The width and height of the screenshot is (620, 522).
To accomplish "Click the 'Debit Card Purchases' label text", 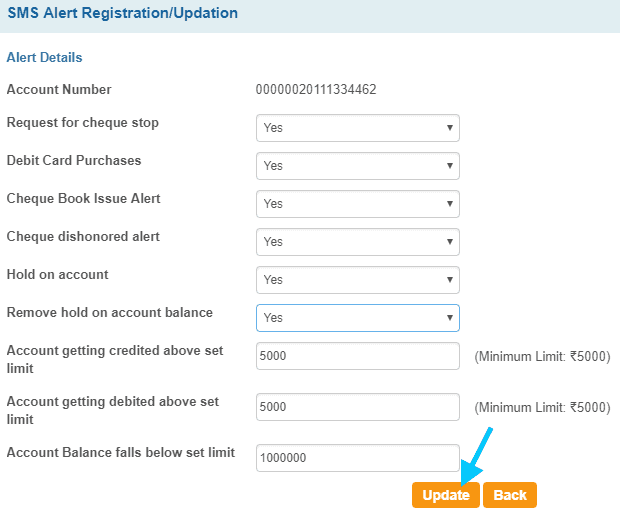I will [74, 161].
